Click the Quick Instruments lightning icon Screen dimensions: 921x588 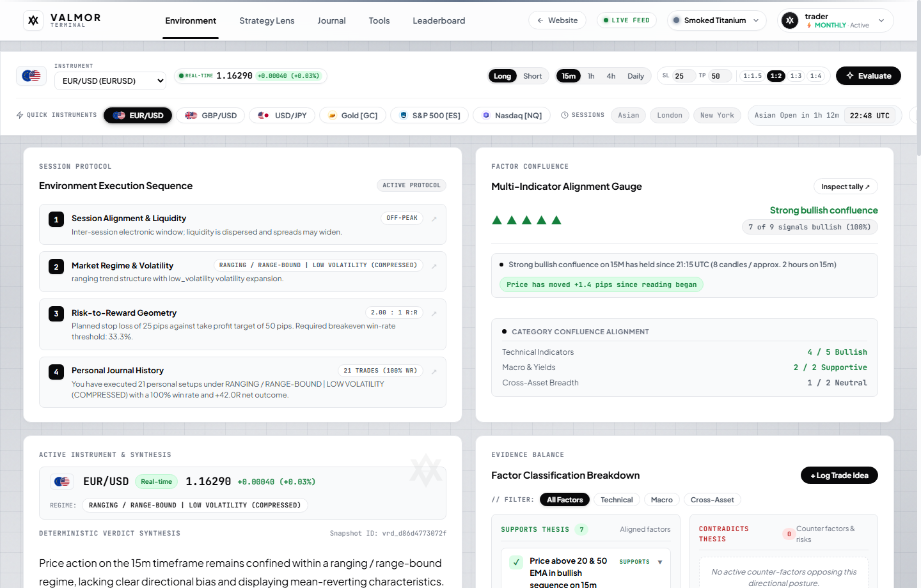20,115
